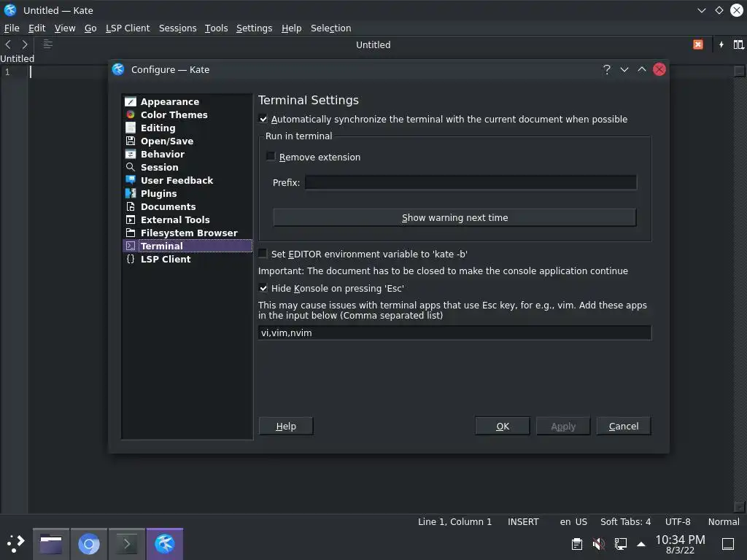Launch the Chromium browser from taskbar

coord(89,544)
